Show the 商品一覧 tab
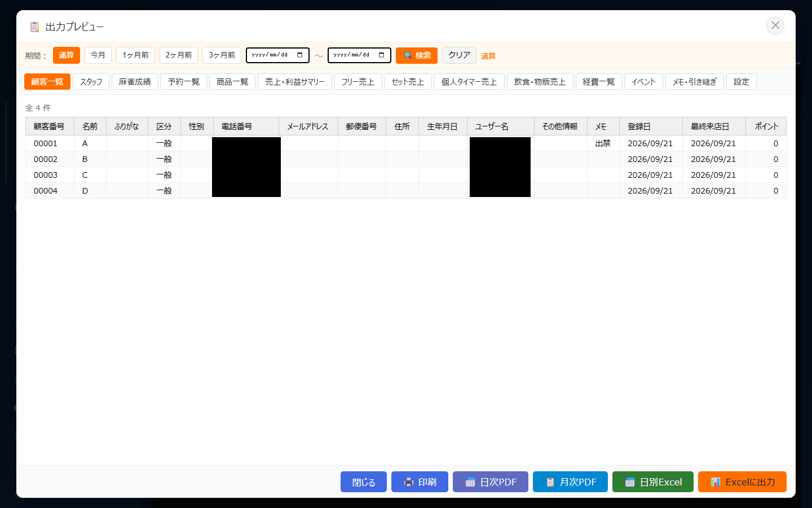Screen dimensions: 812x508 click(232, 82)
